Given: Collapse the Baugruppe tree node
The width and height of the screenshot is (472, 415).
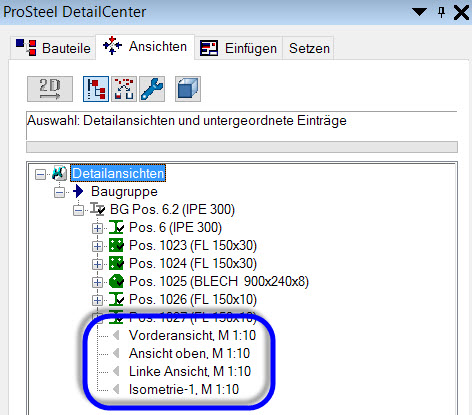Looking at the screenshot, I should pyautogui.click(x=59, y=192).
